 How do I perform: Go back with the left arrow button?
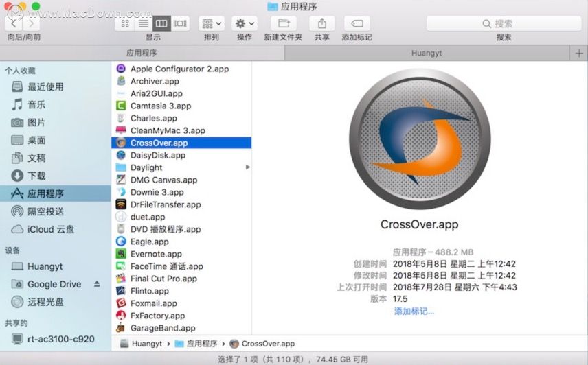click(14, 23)
